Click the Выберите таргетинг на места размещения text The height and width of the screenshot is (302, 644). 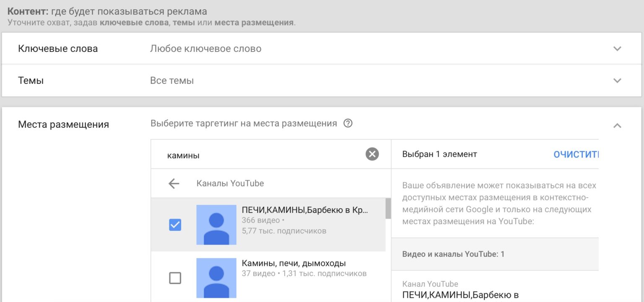[x=244, y=124]
